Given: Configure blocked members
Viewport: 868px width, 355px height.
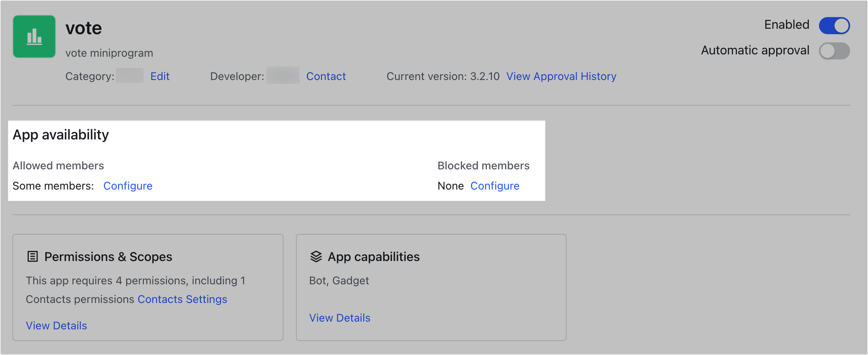Looking at the screenshot, I should (x=495, y=186).
